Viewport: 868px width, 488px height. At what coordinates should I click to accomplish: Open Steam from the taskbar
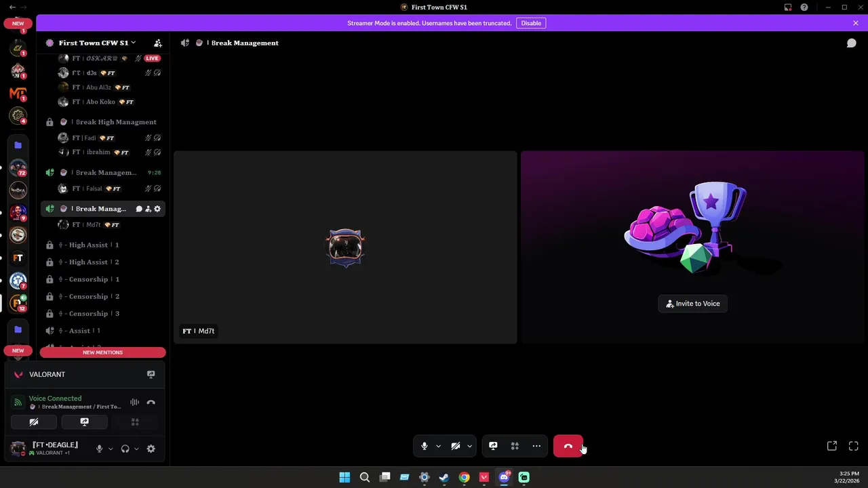[x=444, y=477]
